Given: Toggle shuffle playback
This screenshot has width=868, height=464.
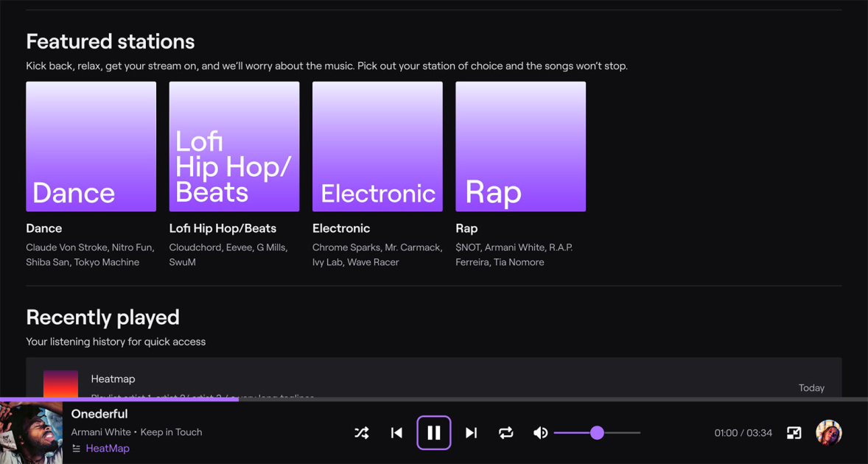Looking at the screenshot, I should [362, 433].
